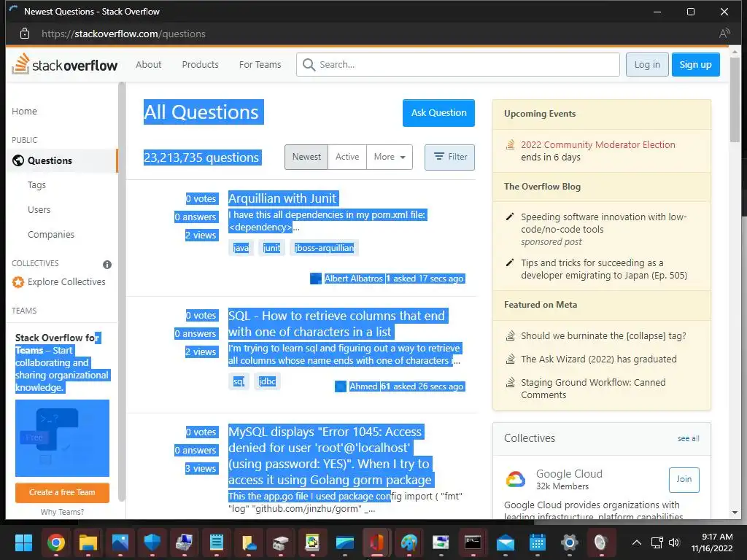
Task: Open Windows Security shield in taskbar
Action: 152,542
